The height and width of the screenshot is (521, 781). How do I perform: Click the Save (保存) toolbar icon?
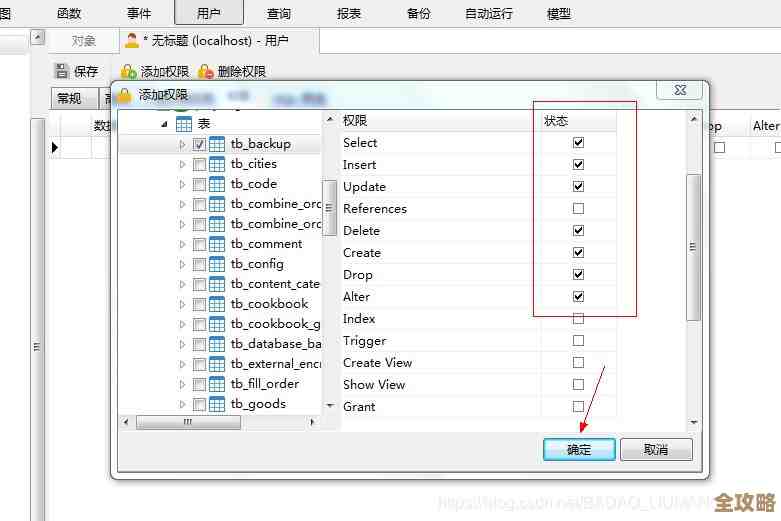click(62, 71)
